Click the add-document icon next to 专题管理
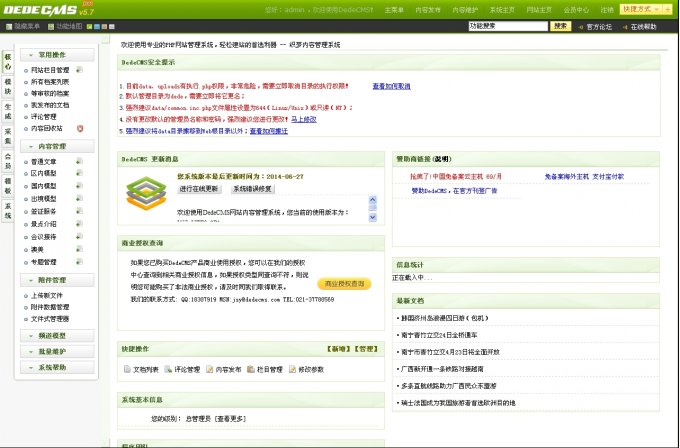 point(79,262)
